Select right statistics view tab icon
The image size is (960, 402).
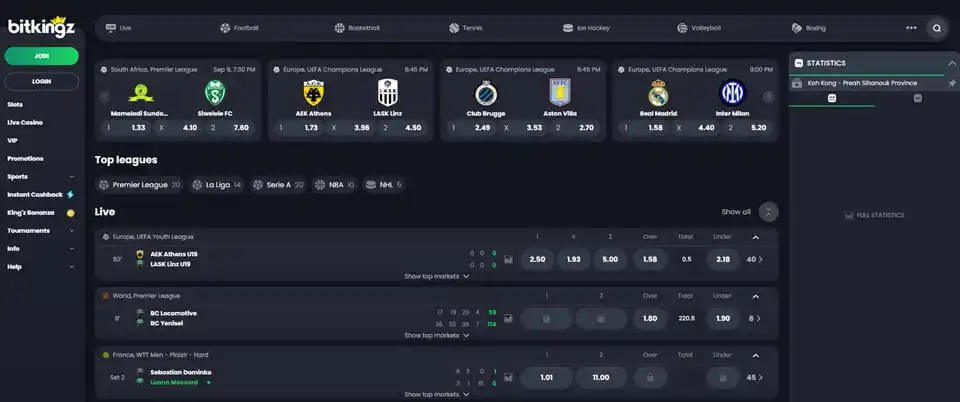pyautogui.click(x=917, y=98)
